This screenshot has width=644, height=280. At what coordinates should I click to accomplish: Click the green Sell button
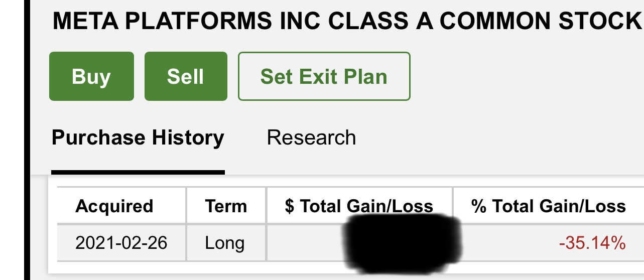186,76
